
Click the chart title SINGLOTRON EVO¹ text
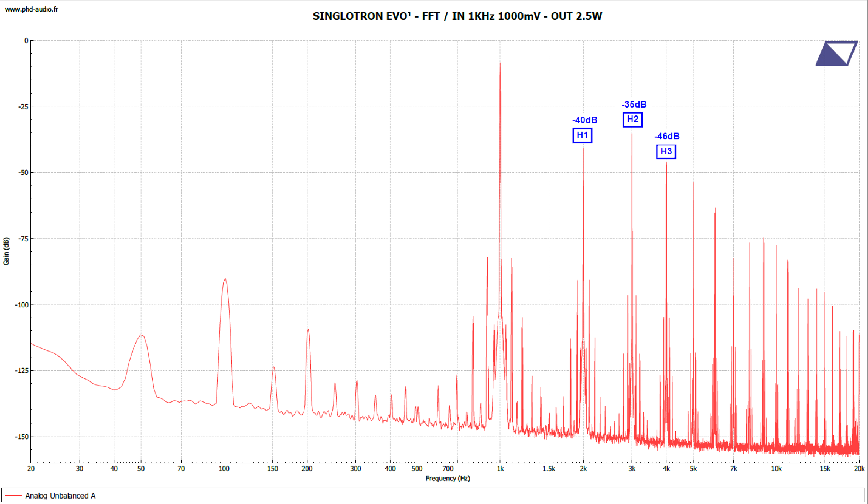tap(457, 16)
